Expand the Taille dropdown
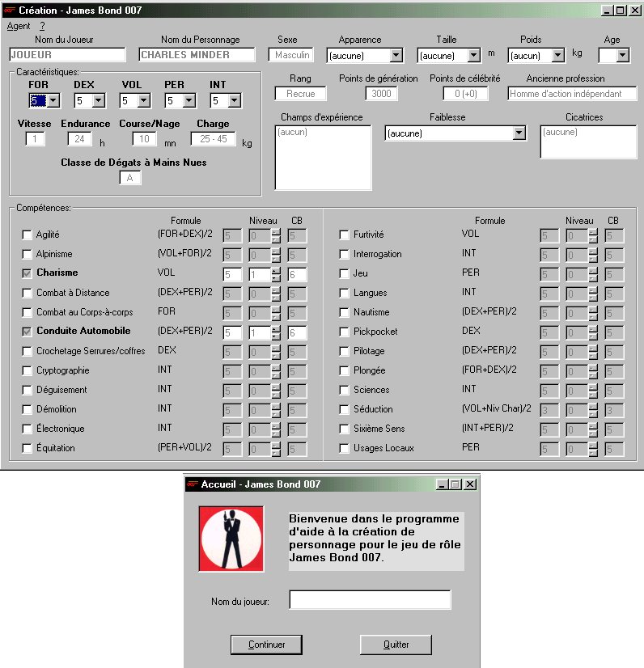The image size is (644, 668). point(474,55)
